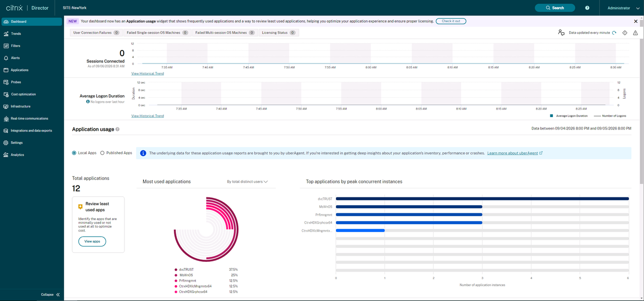
Task: Click the Check it out button
Action: click(451, 21)
